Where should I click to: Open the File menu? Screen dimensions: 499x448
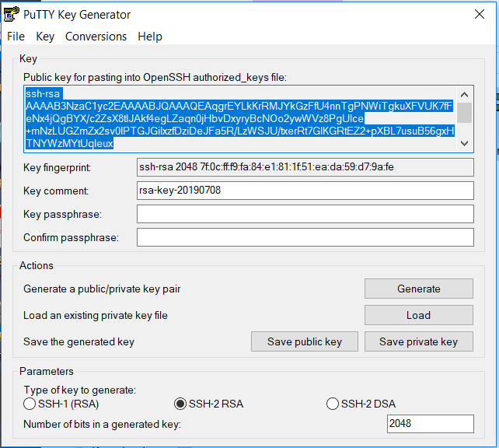point(16,37)
